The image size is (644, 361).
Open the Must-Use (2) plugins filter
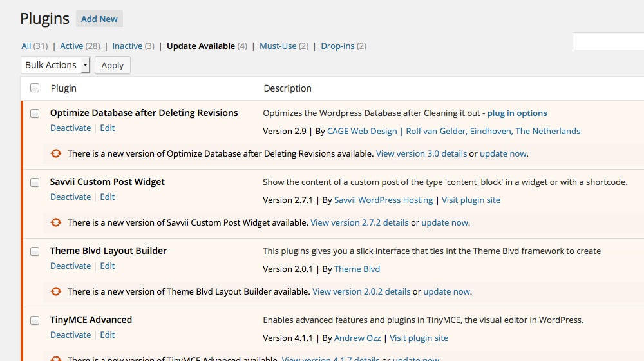pos(284,46)
